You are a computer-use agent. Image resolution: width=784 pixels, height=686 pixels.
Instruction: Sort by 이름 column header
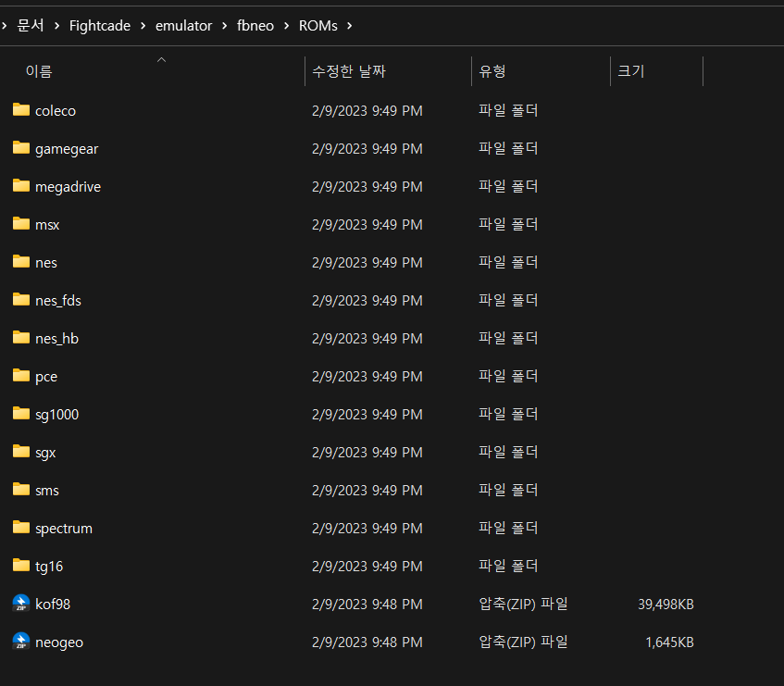coord(39,71)
